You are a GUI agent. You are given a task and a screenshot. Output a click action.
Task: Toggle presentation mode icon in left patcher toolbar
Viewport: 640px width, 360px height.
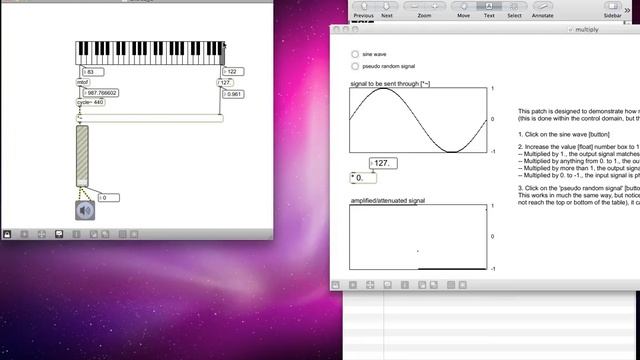pos(59,234)
